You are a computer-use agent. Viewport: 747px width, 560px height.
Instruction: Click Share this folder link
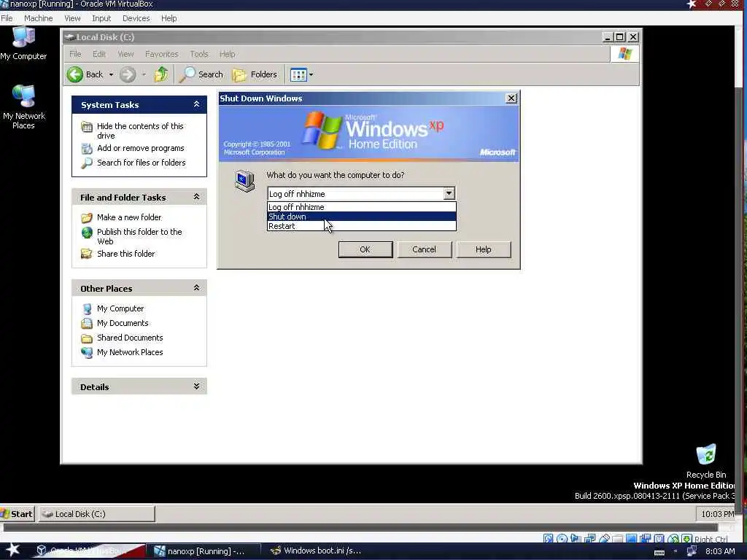coord(125,254)
